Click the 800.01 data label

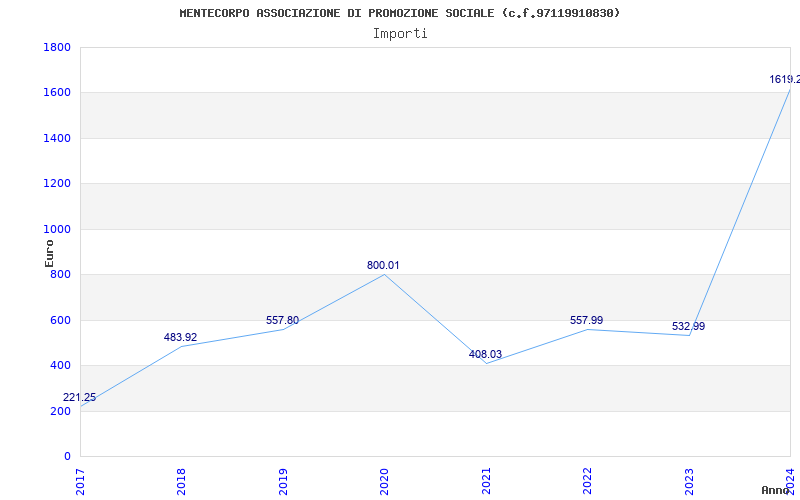tap(383, 265)
